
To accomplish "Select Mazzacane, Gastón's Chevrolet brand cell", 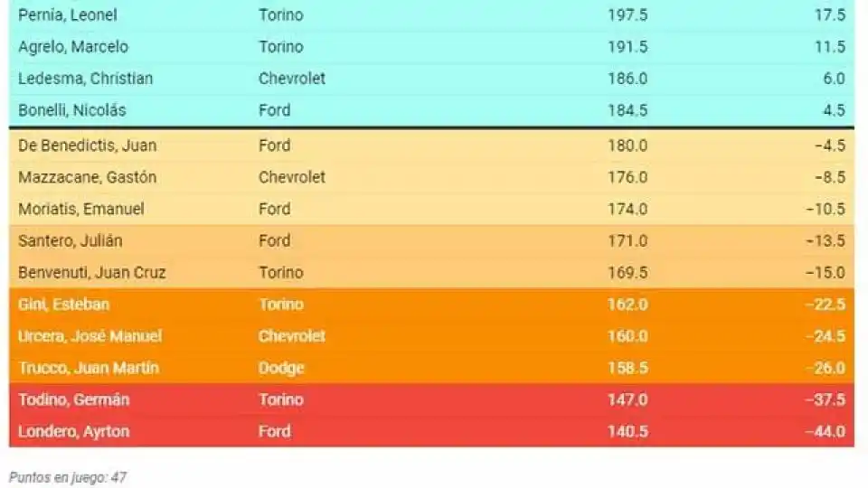I will pos(292,177).
